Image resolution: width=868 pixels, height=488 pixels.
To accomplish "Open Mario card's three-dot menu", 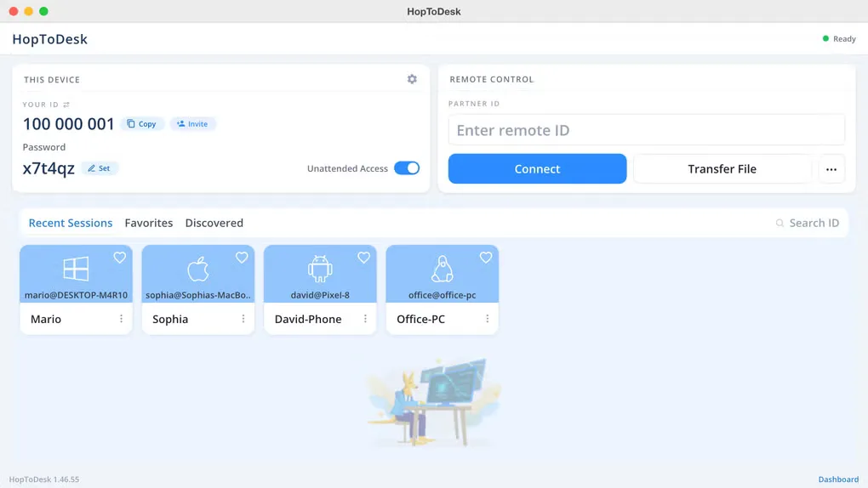I will coord(121,319).
